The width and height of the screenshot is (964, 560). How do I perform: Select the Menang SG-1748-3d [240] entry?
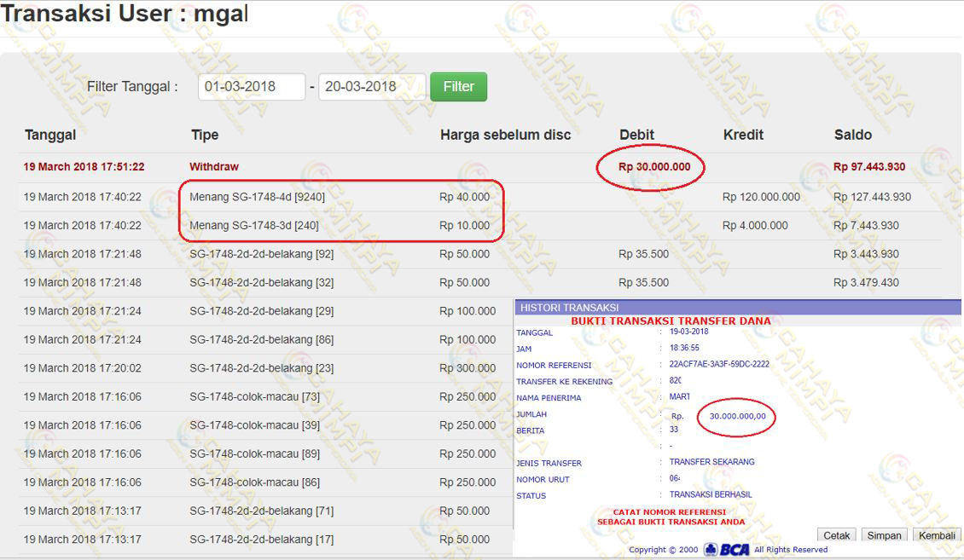(253, 226)
